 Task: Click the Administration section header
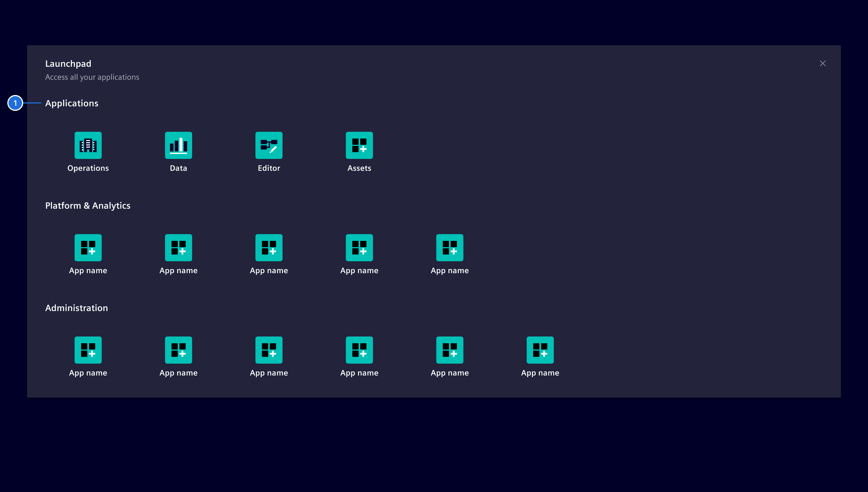pos(76,308)
